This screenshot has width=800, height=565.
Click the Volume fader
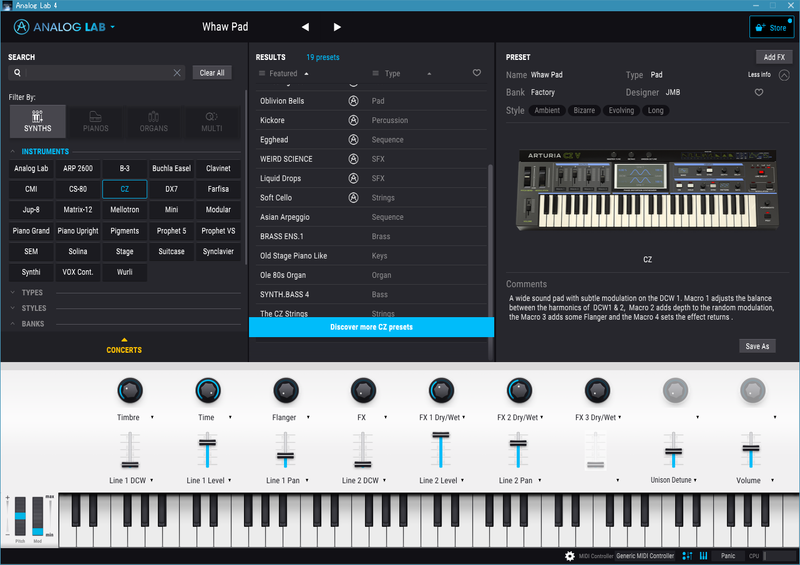pos(751,450)
